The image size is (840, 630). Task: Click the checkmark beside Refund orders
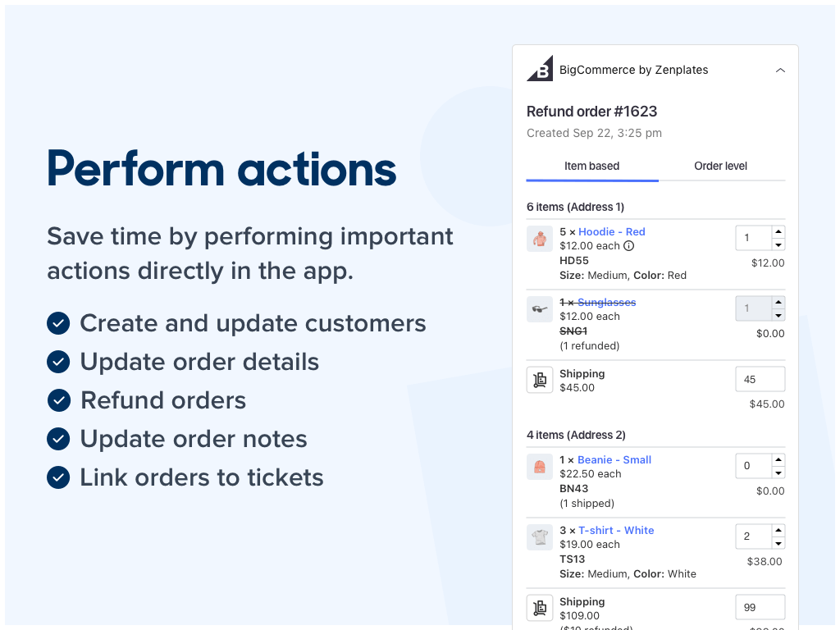tap(58, 400)
